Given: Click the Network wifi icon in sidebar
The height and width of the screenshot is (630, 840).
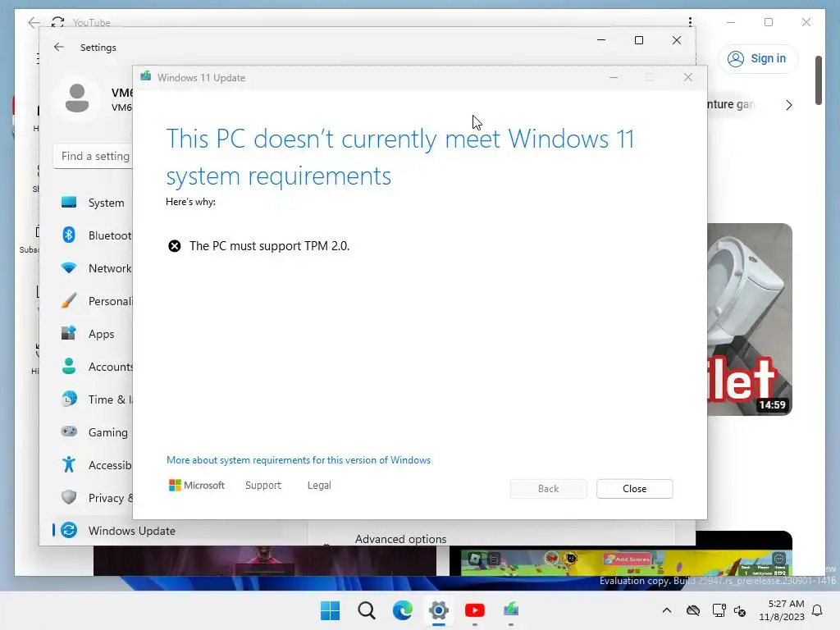Looking at the screenshot, I should point(69,268).
